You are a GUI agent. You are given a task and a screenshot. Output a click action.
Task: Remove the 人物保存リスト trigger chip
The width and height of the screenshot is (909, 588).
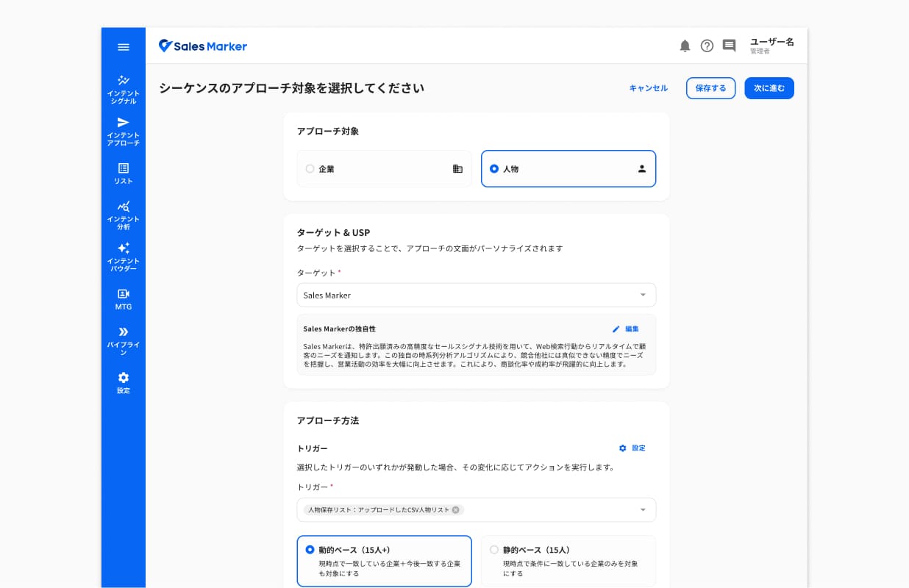455,510
